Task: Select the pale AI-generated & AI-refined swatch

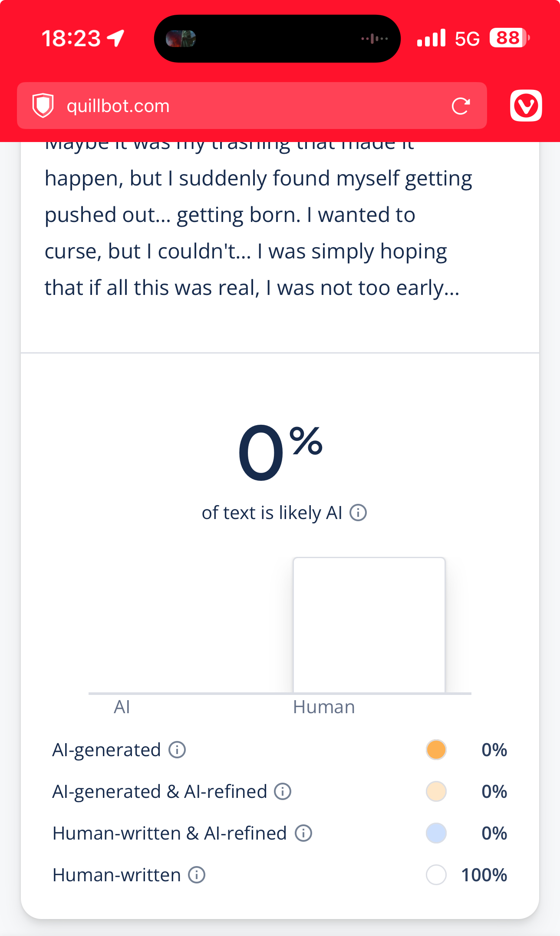Action: (436, 791)
